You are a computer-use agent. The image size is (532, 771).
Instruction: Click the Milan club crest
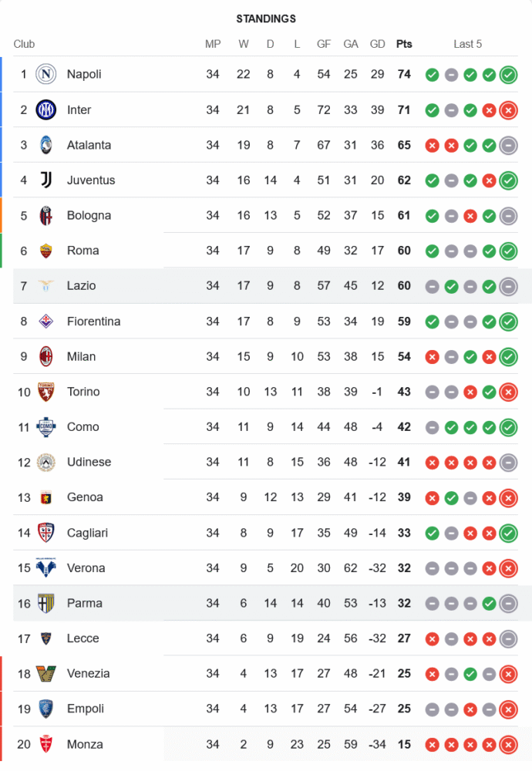click(46, 356)
